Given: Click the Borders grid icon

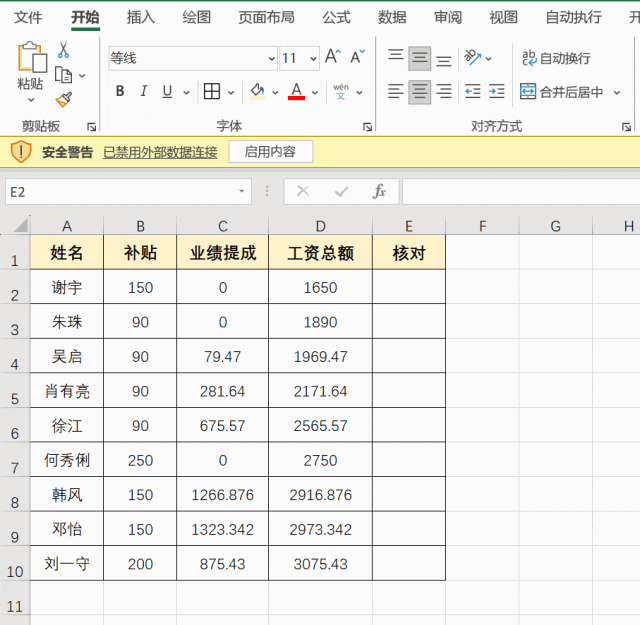Looking at the screenshot, I should (x=212, y=92).
